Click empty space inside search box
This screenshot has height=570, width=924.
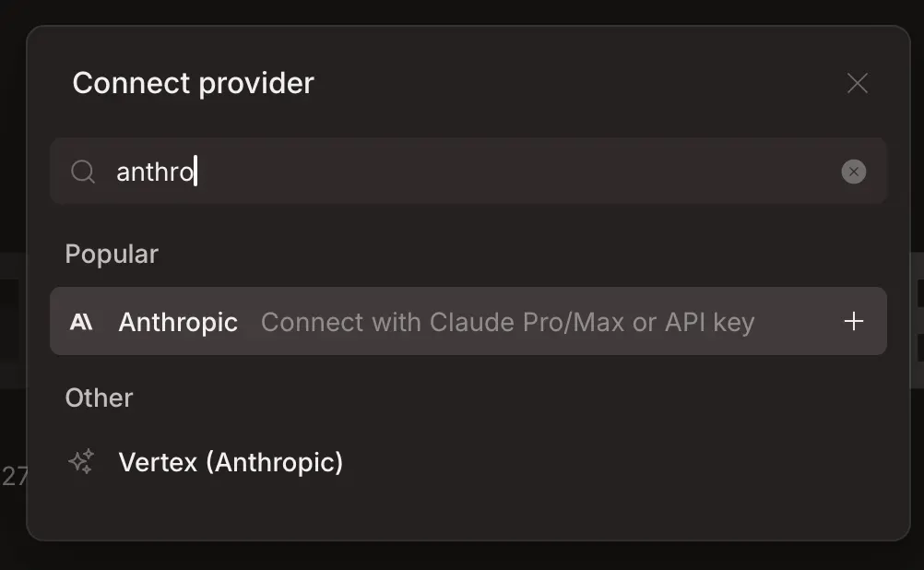pos(553,172)
